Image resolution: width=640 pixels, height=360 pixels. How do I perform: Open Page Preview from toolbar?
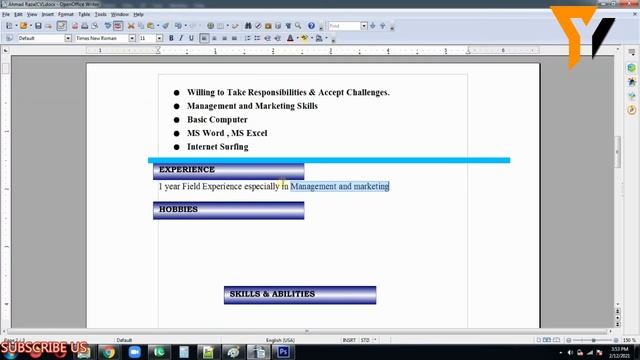[95, 26]
